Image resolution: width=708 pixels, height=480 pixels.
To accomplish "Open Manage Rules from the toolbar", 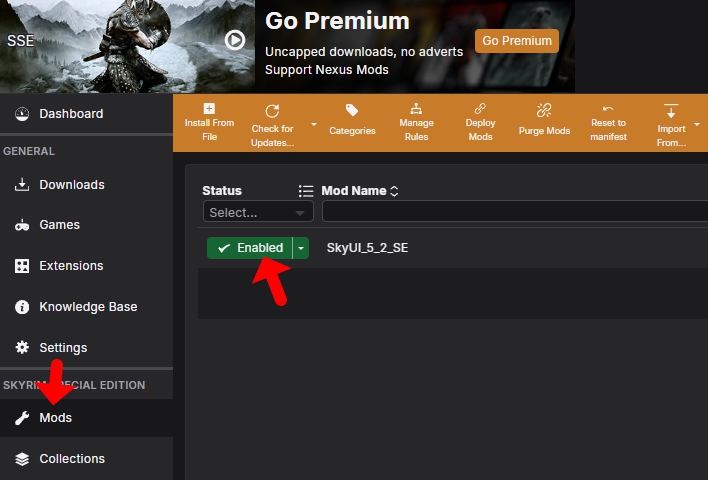I will [x=416, y=109].
